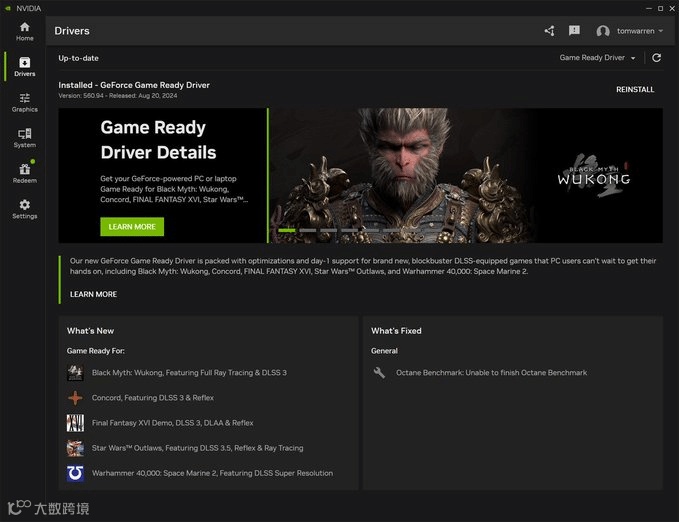Open the Settings gear in the sidebar
Viewport: 679px width, 522px height.
coord(24,209)
